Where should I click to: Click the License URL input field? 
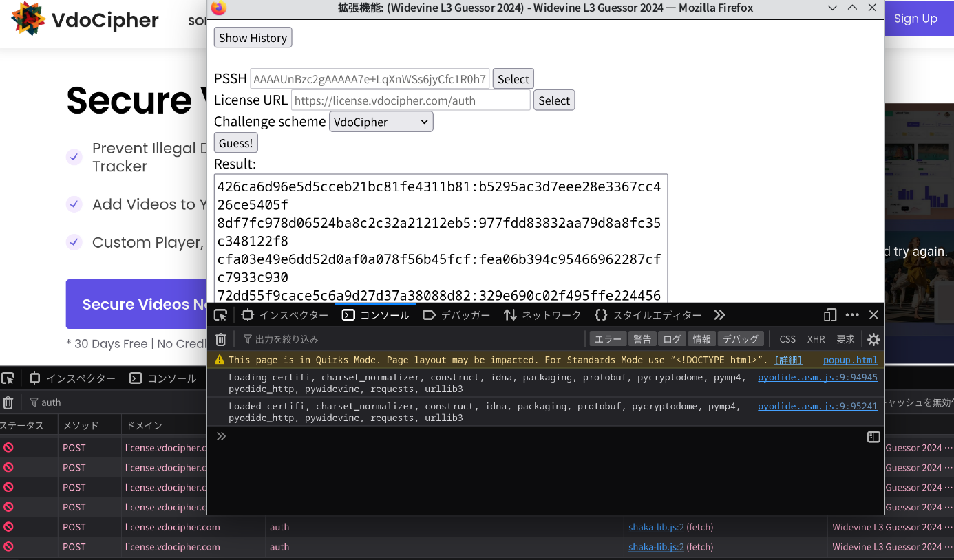(x=411, y=100)
